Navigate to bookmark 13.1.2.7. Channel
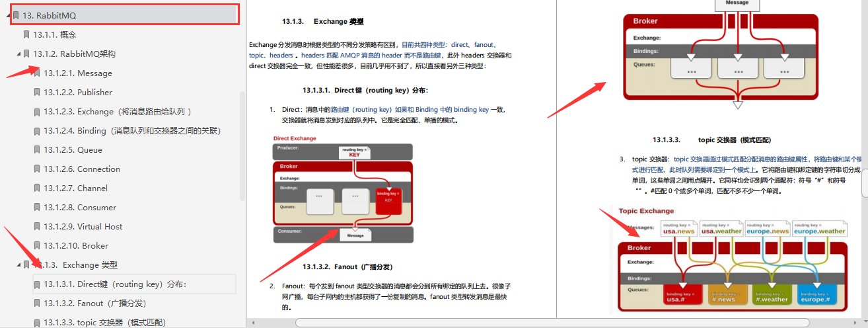868x328 pixels. (75, 188)
